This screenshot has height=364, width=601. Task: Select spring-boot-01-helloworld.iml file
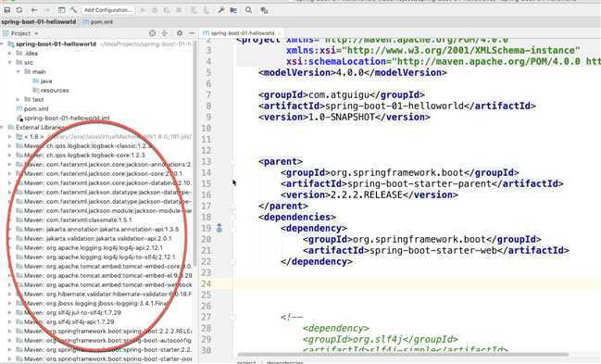pyautogui.click(x=63, y=118)
